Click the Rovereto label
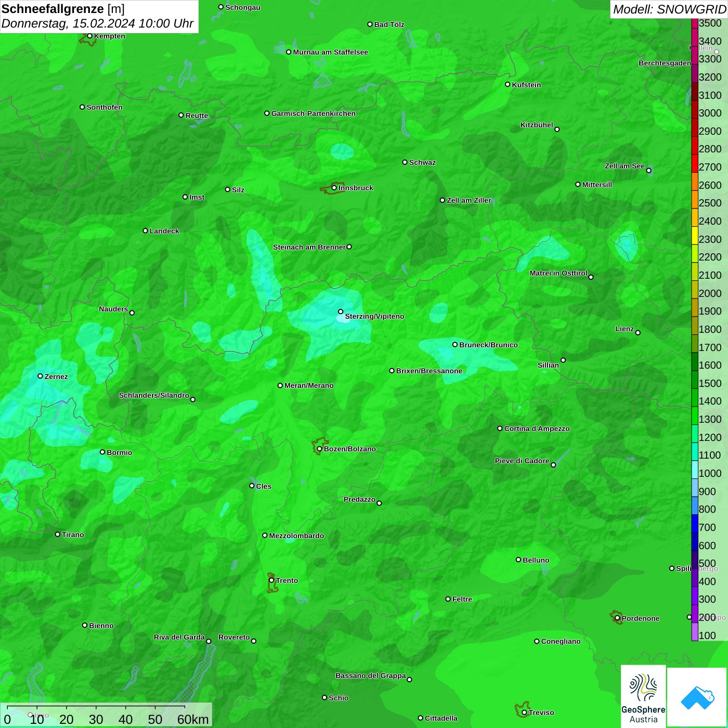 click(234, 637)
